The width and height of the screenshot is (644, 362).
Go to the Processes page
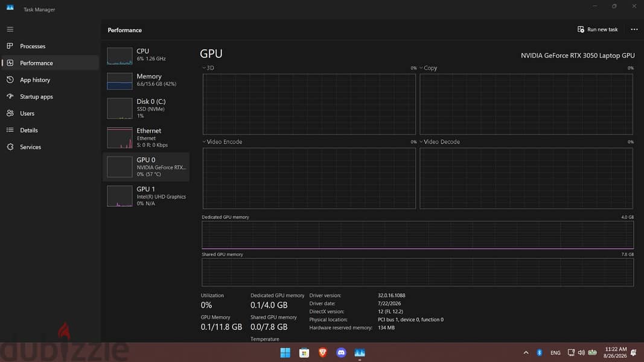(x=50, y=46)
